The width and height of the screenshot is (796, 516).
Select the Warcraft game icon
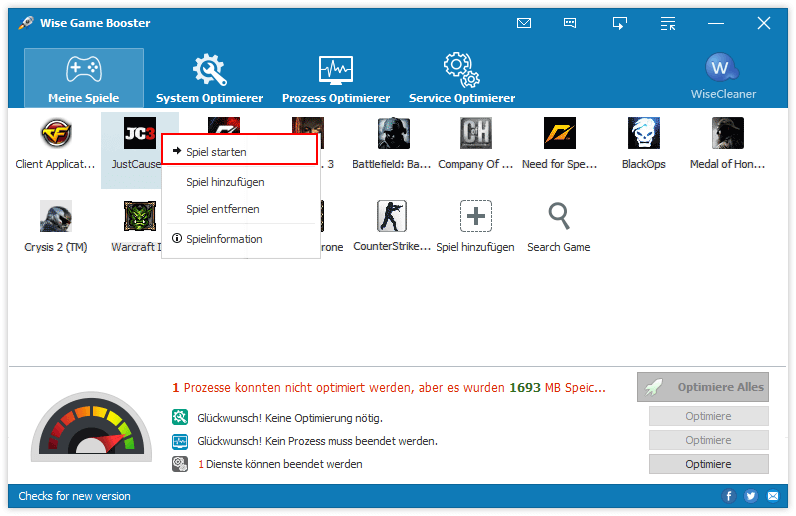(140, 216)
